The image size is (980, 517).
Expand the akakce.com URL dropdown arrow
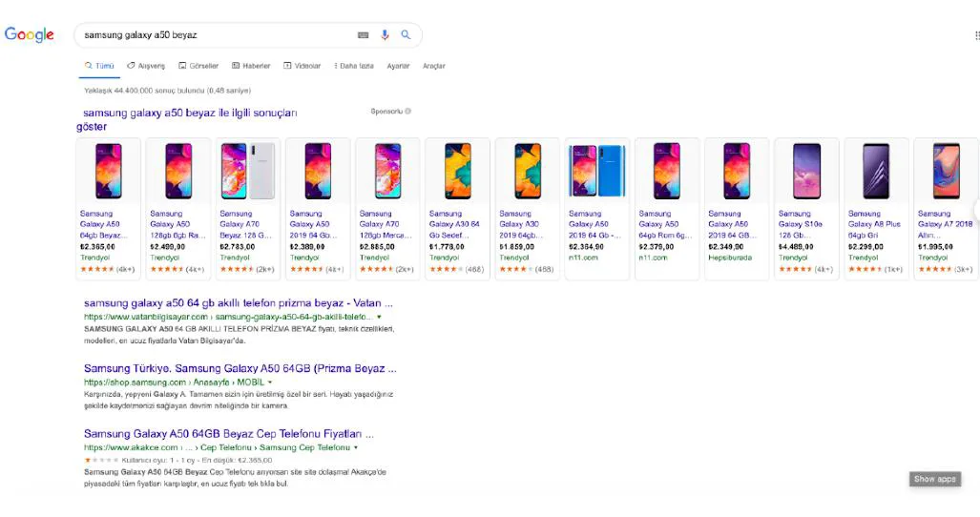356,447
